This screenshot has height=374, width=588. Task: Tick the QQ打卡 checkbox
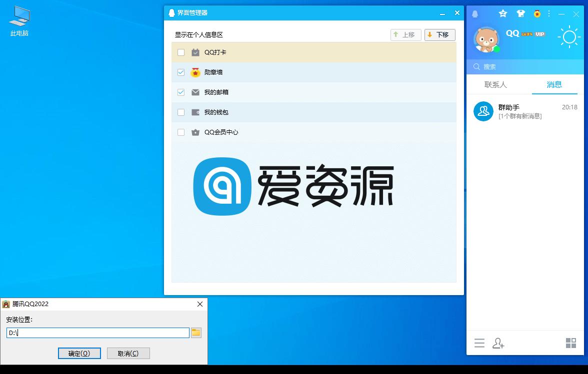181,52
